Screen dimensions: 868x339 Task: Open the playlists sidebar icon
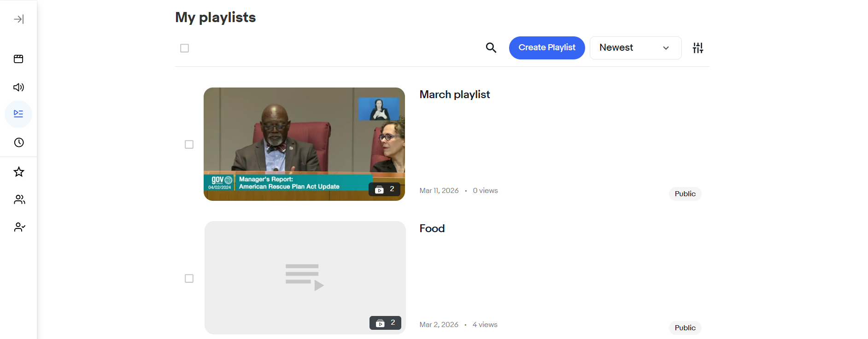(18, 114)
